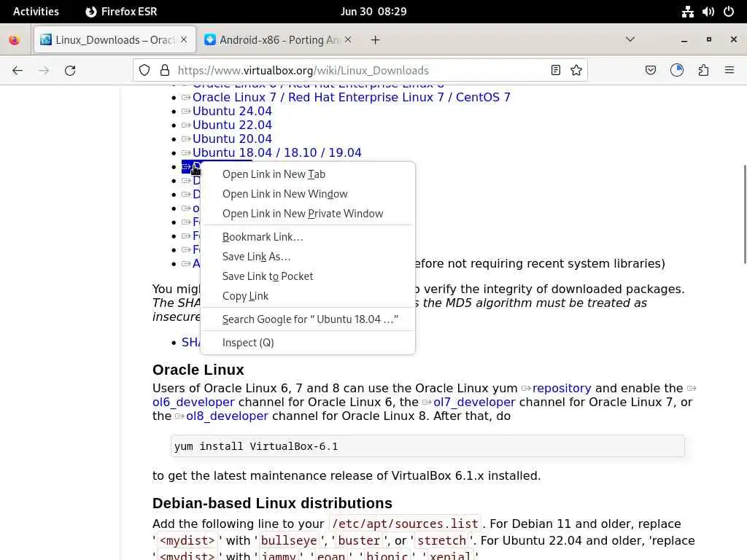The image size is (747, 560).
Task: Open the ol8_developer channel link
Action: pos(227,416)
